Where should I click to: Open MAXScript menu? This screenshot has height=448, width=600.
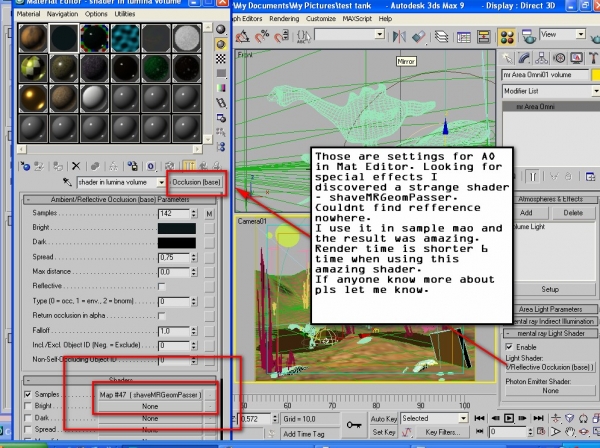[x=357, y=19]
